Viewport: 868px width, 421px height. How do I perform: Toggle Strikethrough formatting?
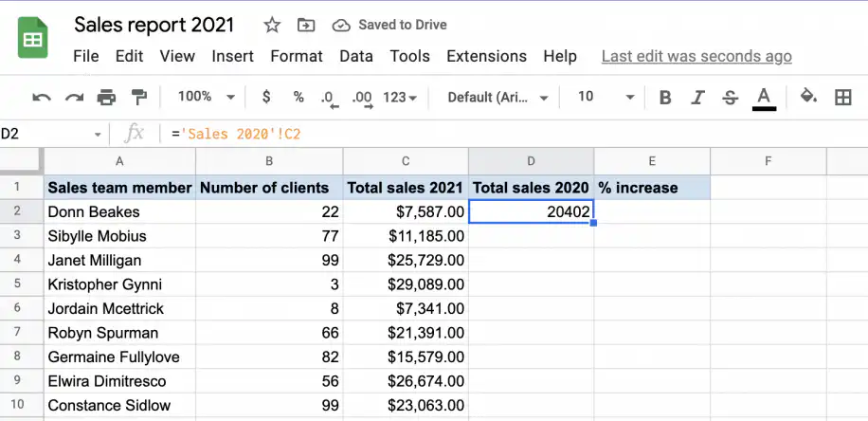pyautogui.click(x=731, y=98)
